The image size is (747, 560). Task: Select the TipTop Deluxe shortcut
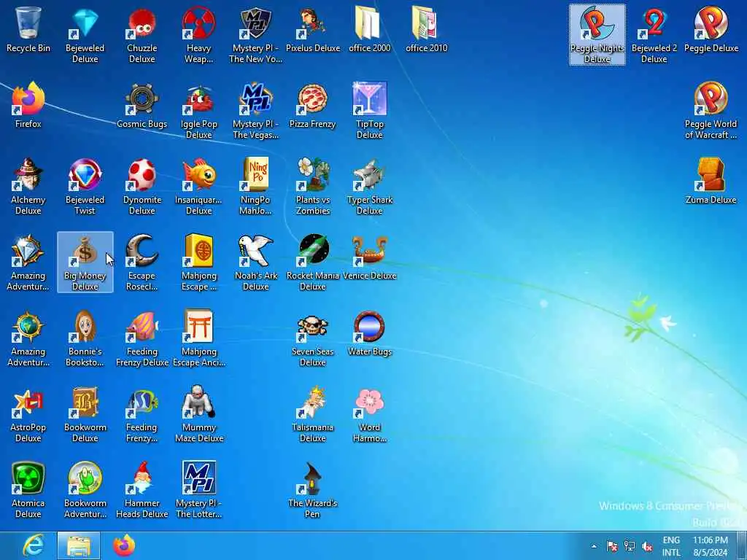[370, 111]
